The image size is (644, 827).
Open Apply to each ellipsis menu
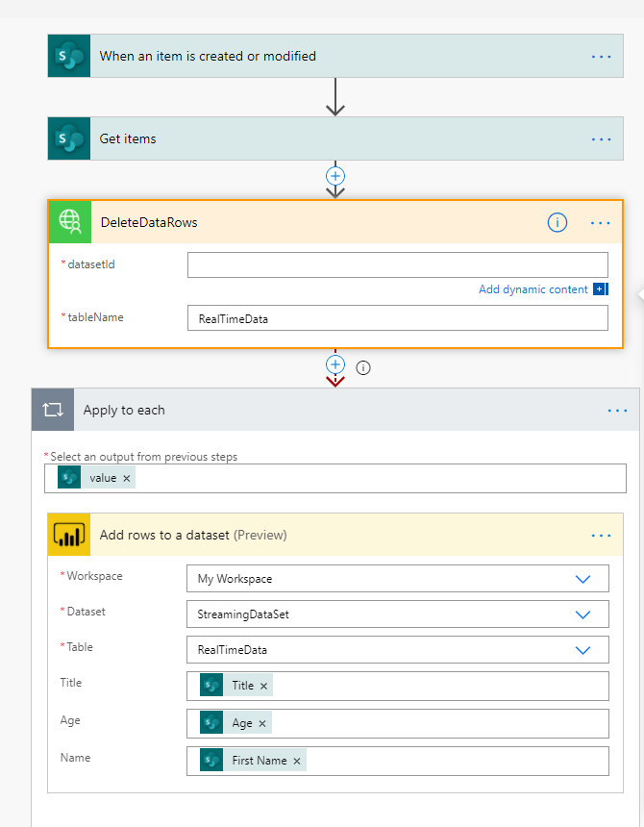[x=617, y=411]
